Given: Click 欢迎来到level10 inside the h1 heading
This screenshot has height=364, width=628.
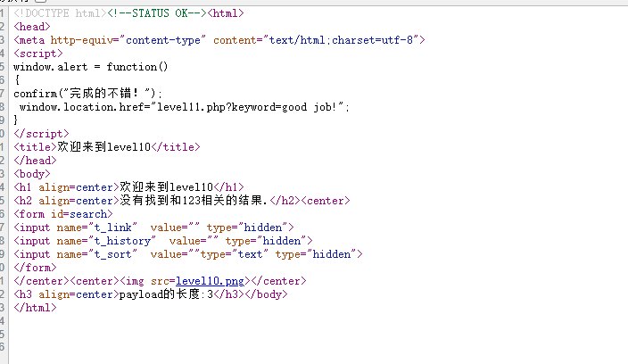Looking at the screenshot, I should point(167,187).
